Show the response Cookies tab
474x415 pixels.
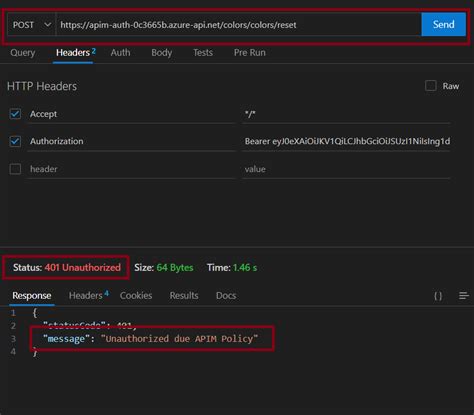coord(136,295)
